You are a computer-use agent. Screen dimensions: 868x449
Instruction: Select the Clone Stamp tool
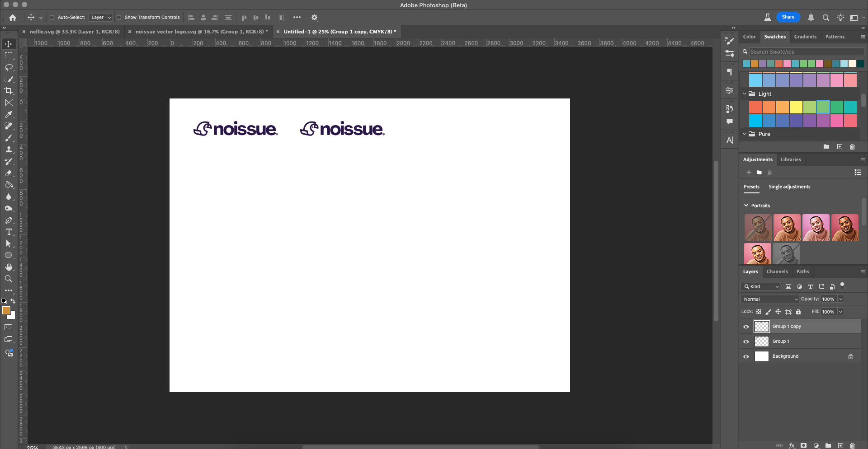9,150
